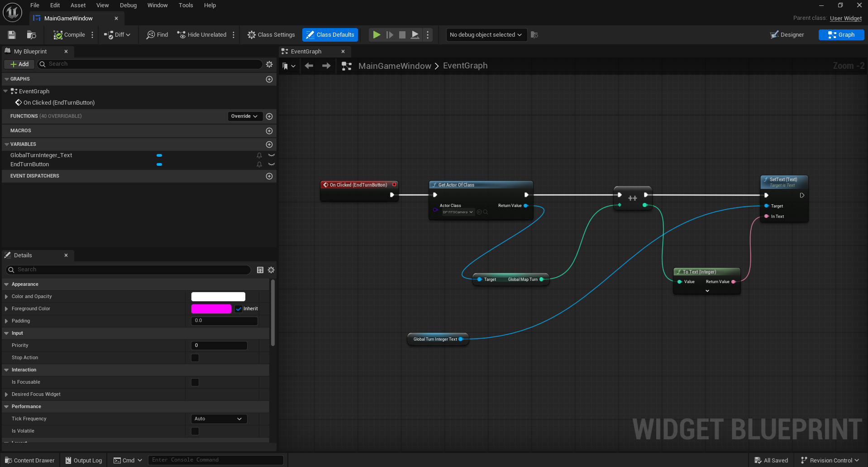868x467 pixels.
Task: Add a new macro with plus icon
Action: click(269, 131)
